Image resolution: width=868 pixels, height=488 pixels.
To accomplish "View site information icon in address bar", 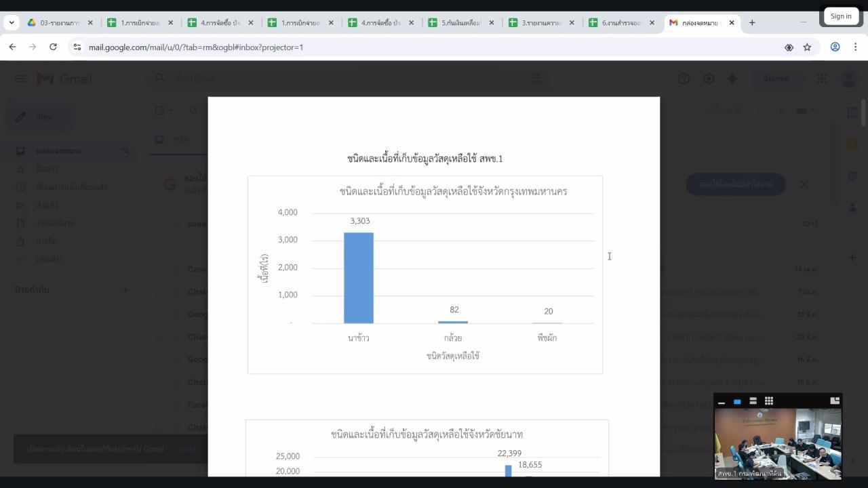I will click(x=77, y=47).
